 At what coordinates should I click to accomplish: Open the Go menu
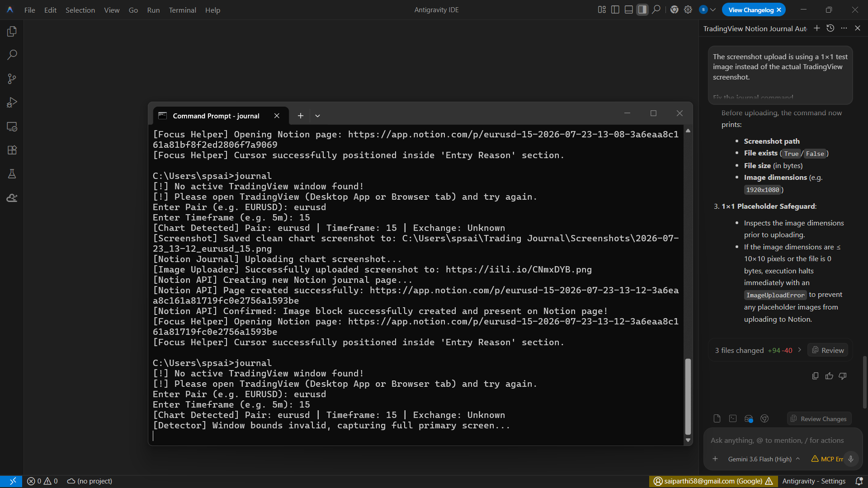pos(133,10)
